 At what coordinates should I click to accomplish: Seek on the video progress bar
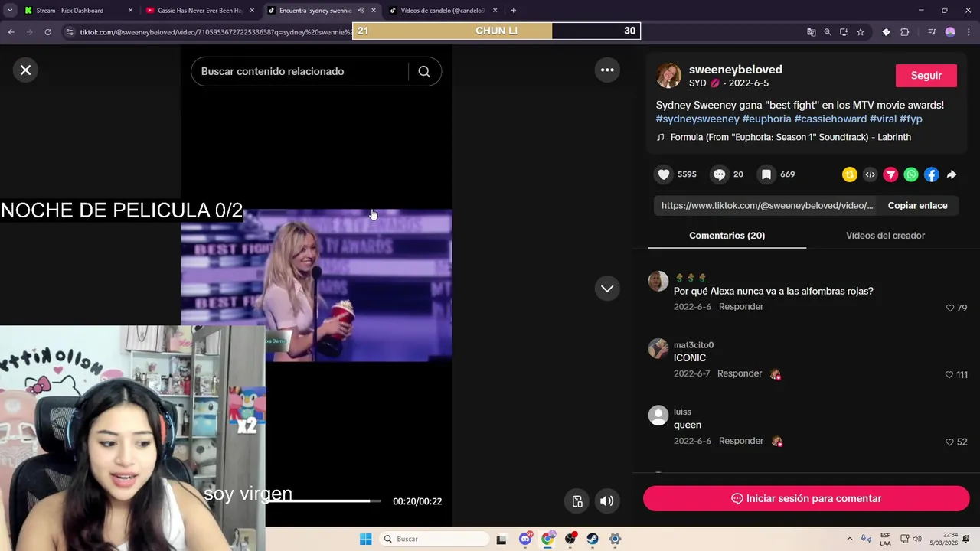(322, 501)
